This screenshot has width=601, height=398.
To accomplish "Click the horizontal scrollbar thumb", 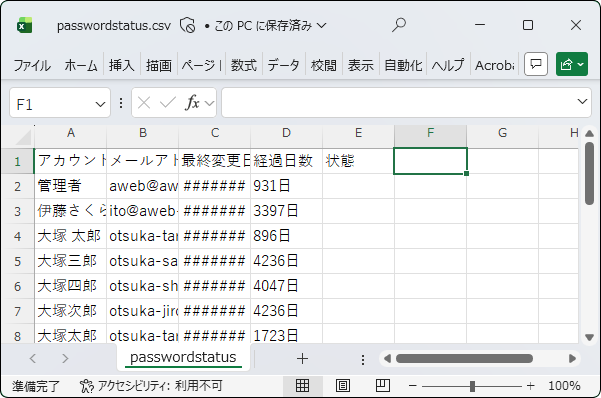I will [464, 359].
